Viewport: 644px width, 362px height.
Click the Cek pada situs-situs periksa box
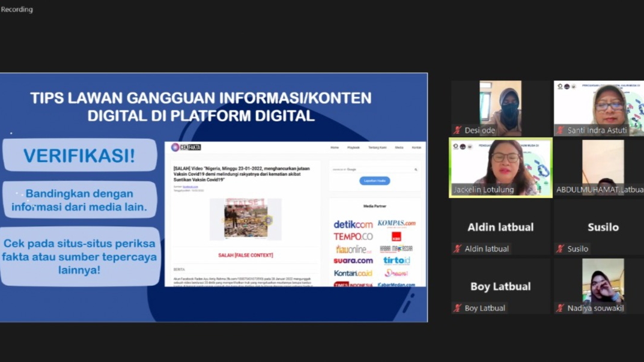pos(79,256)
